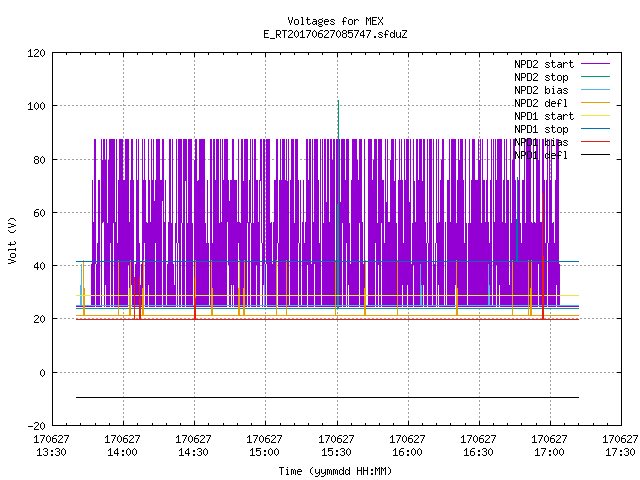Click the y-axis tick value 120

[36, 53]
